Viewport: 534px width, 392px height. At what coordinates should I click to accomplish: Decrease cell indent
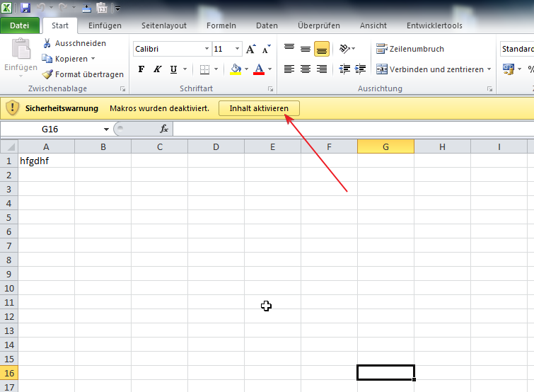pyautogui.click(x=344, y=69)
